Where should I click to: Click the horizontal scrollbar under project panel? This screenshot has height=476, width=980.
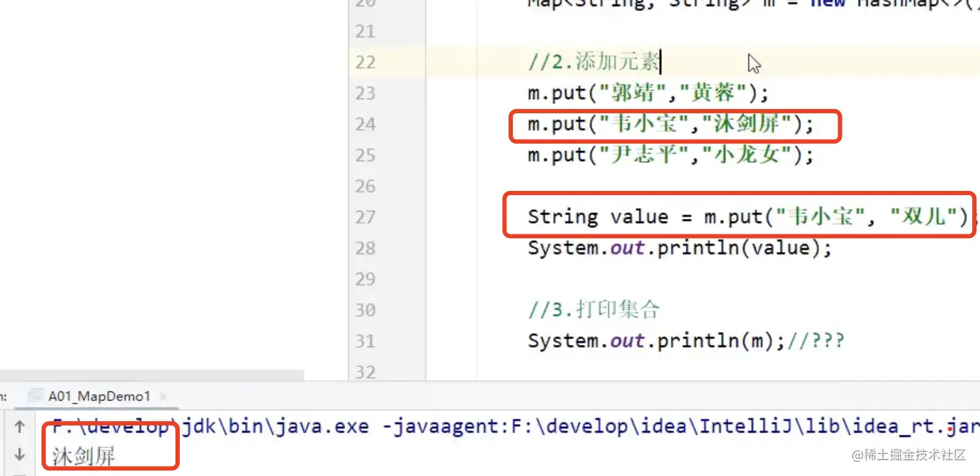152,375
